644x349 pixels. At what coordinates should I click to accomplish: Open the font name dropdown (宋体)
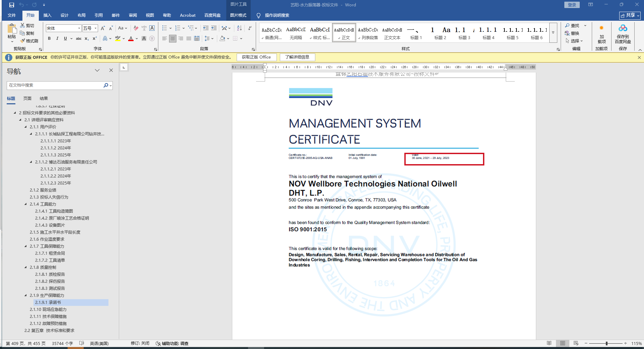click(x=79, y=28)
